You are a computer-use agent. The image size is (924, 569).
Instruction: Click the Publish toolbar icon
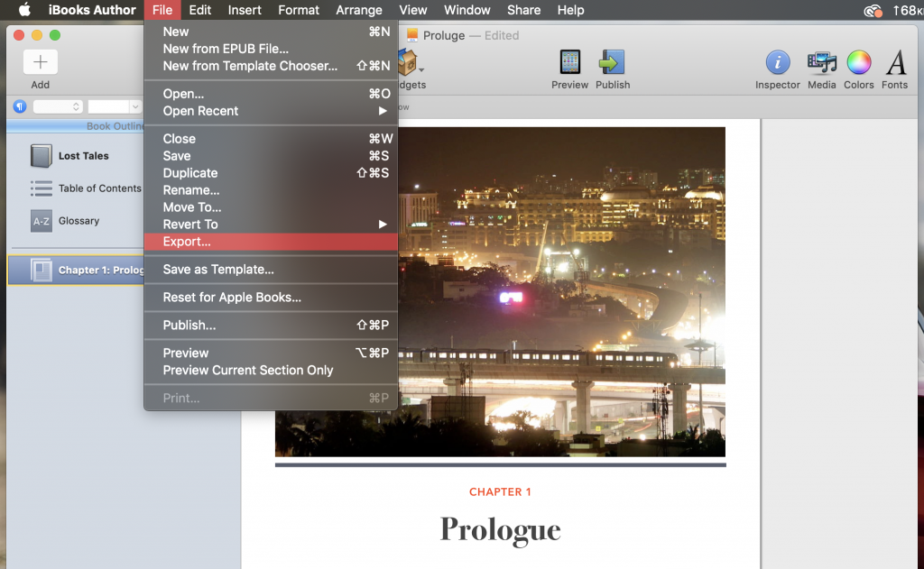pyautogui.click(x=613, y=62)
